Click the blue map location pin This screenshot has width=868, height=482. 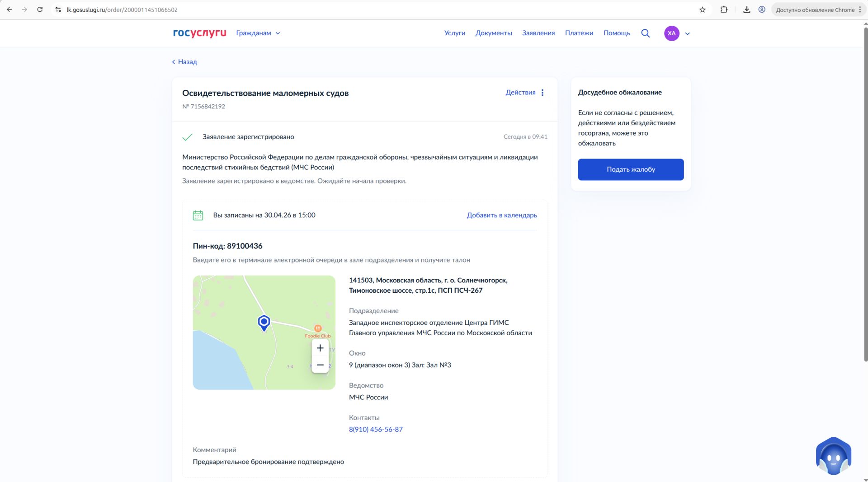264,323
